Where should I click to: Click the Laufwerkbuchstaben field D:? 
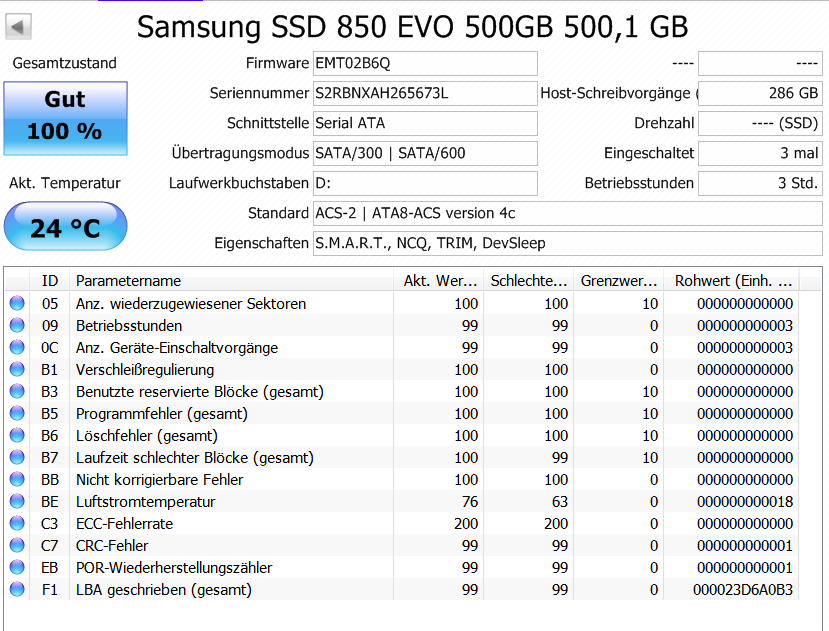(425, 183)
